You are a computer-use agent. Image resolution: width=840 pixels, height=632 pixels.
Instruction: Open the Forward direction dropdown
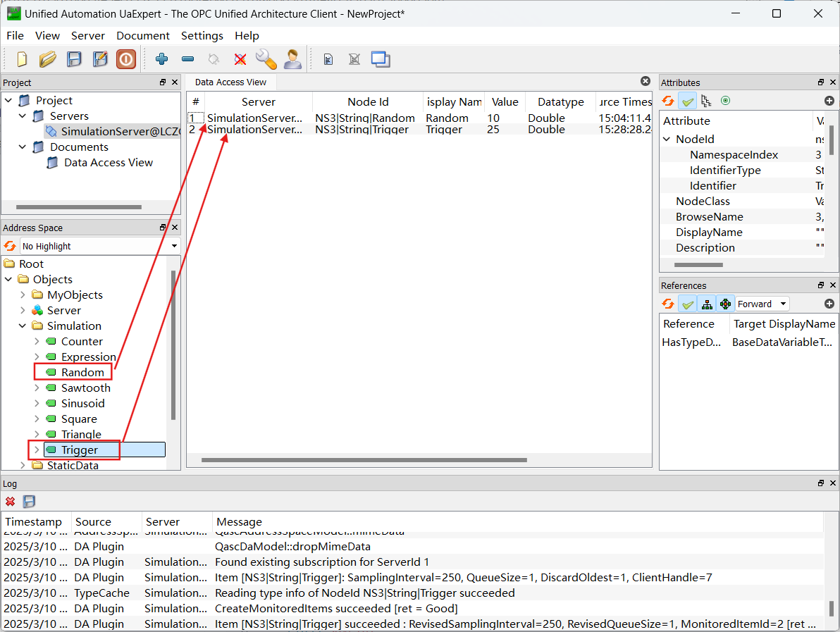[x=762, y=304]
